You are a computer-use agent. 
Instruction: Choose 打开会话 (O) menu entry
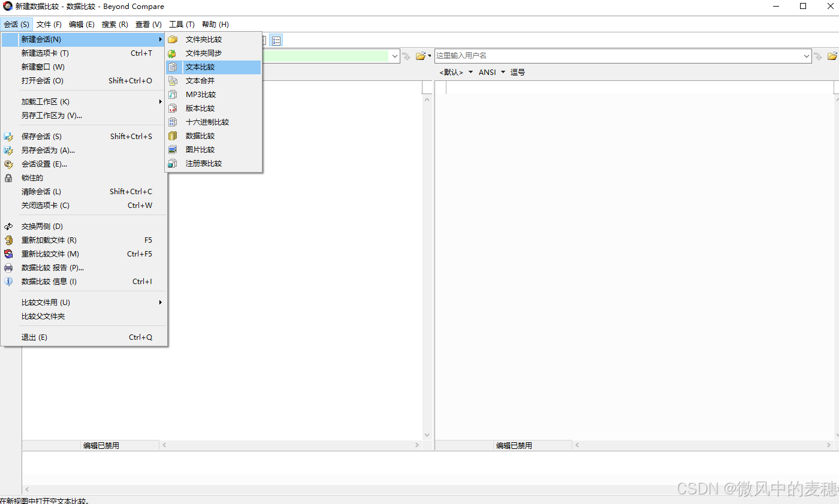click(x=84, y=81)
